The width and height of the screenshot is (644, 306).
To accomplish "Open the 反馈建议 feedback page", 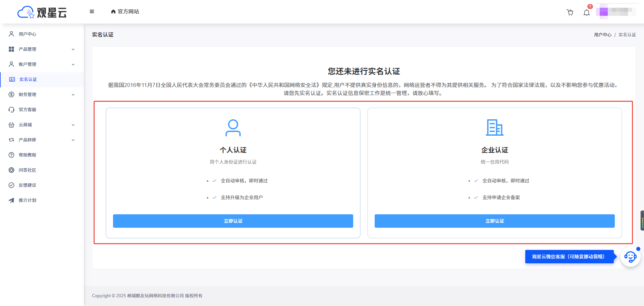I will click(x=27, y=185).
